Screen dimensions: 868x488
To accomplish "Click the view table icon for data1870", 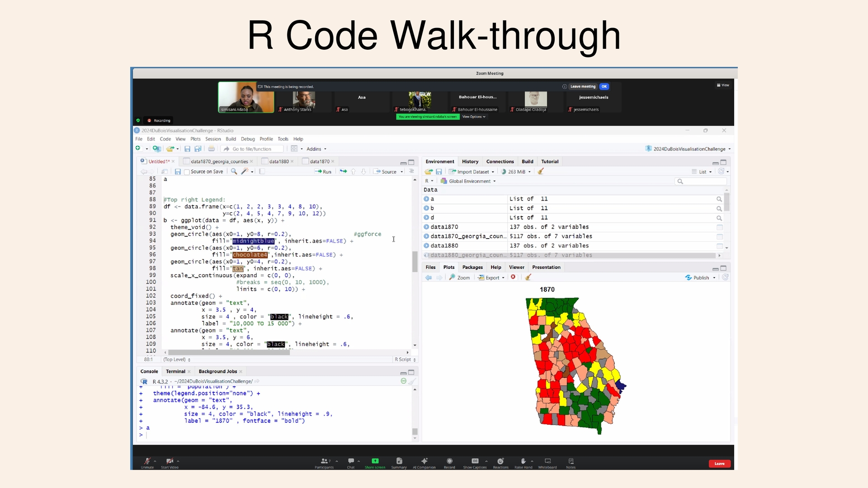I will point(720,227).
